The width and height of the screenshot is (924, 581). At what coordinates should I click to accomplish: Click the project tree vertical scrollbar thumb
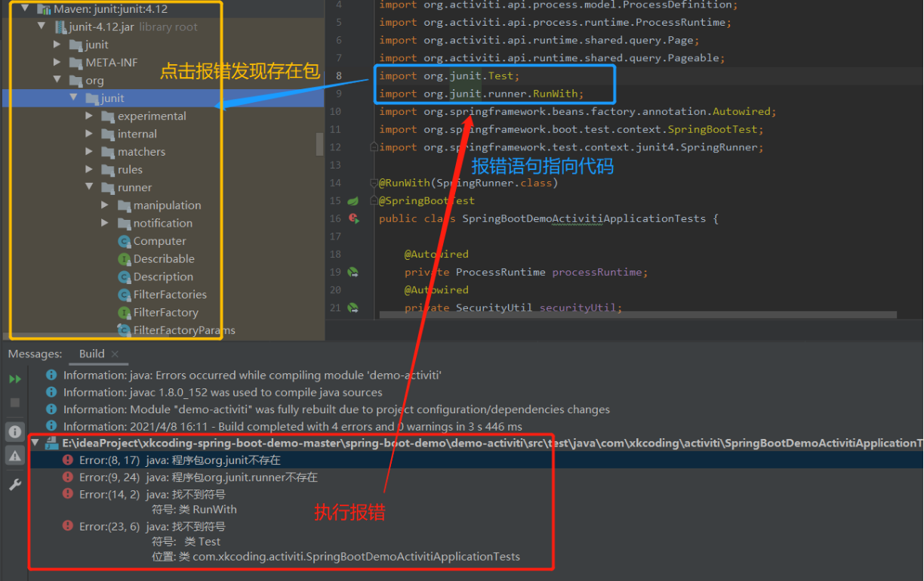pyautogui.click(x=320, y=144)
